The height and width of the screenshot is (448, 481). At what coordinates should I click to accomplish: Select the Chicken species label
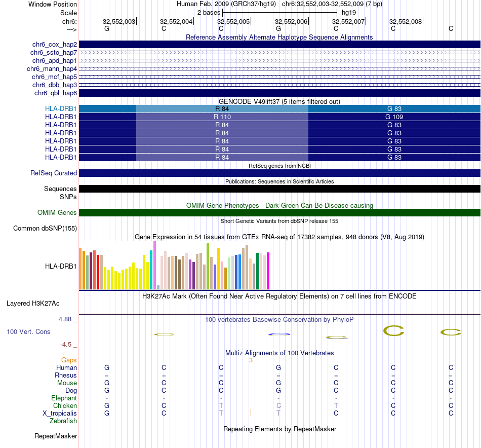(65, 405)
